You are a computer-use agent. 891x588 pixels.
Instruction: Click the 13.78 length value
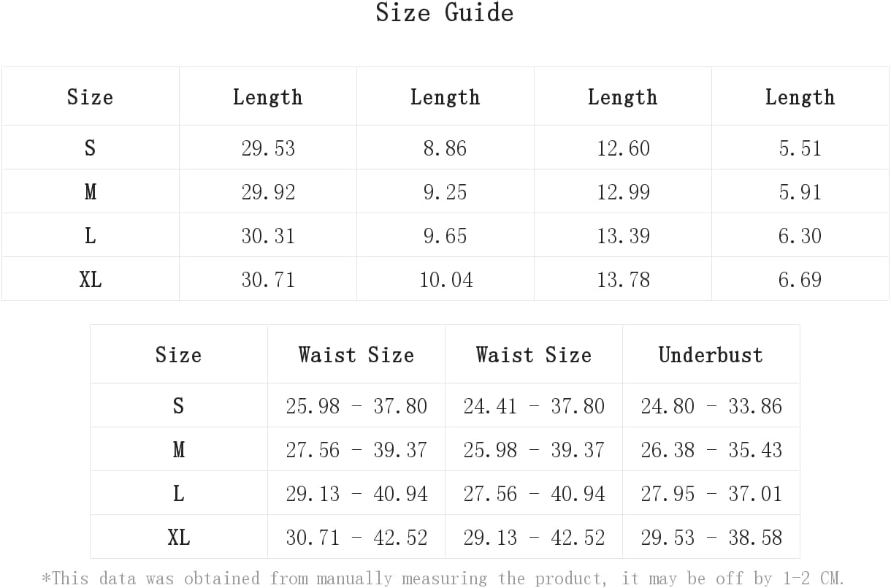coord(623,280)
